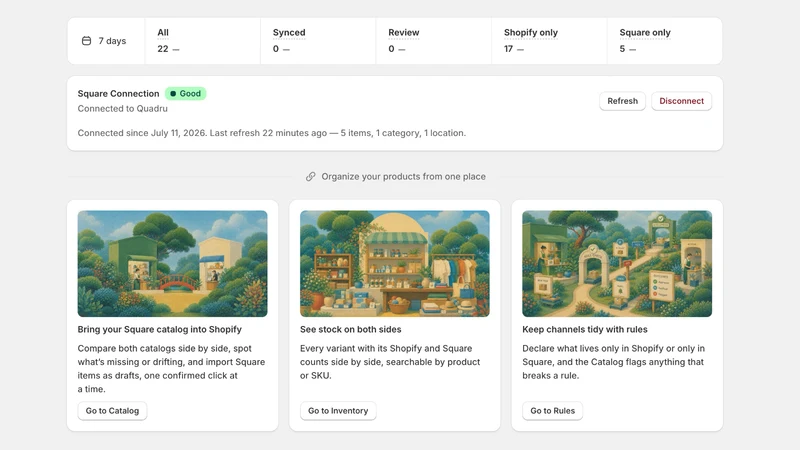Click the Square Connection heading
800x450 pixels.
point(118,93)
